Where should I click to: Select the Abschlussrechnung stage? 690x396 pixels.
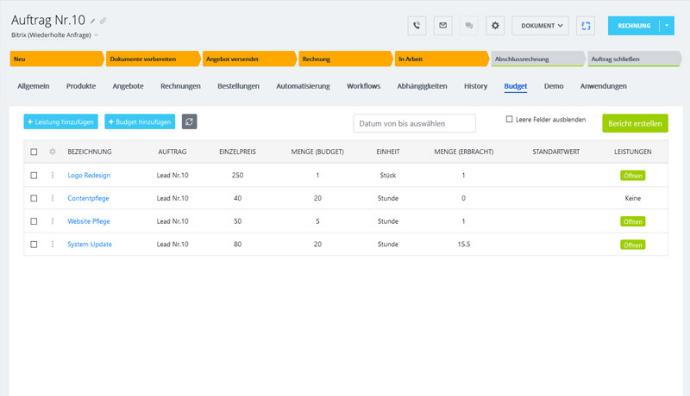[x=538, y=59]
